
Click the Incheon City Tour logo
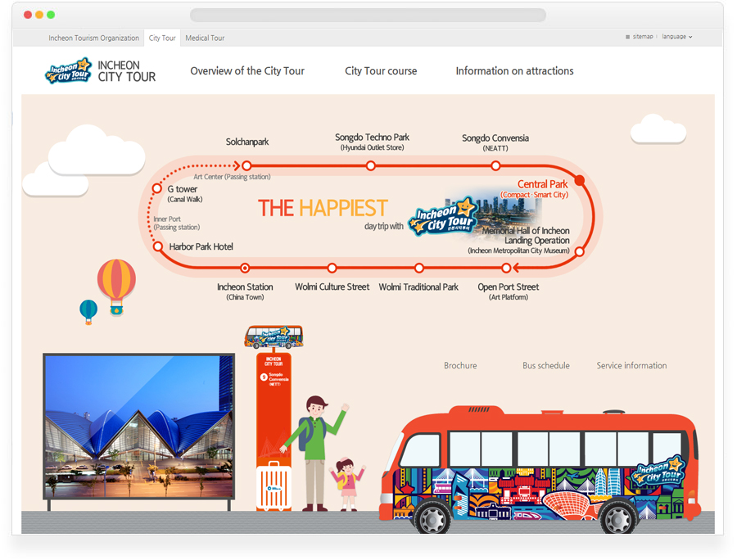point(100,71)
